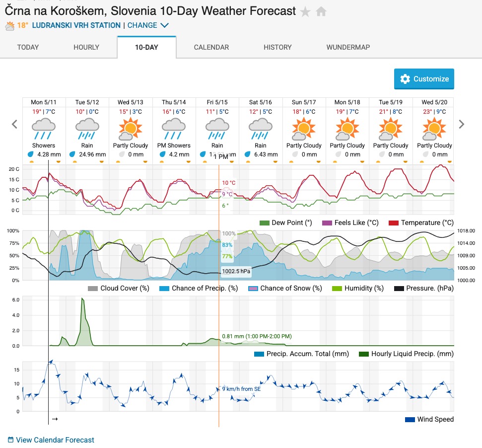The image size is (482, 448).
Task: Click the home icon beside the title
Action: 321,12
